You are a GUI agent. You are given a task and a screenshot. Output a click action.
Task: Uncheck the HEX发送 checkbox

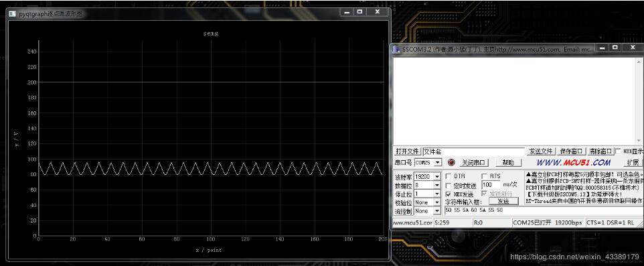(x=448, y=194)
